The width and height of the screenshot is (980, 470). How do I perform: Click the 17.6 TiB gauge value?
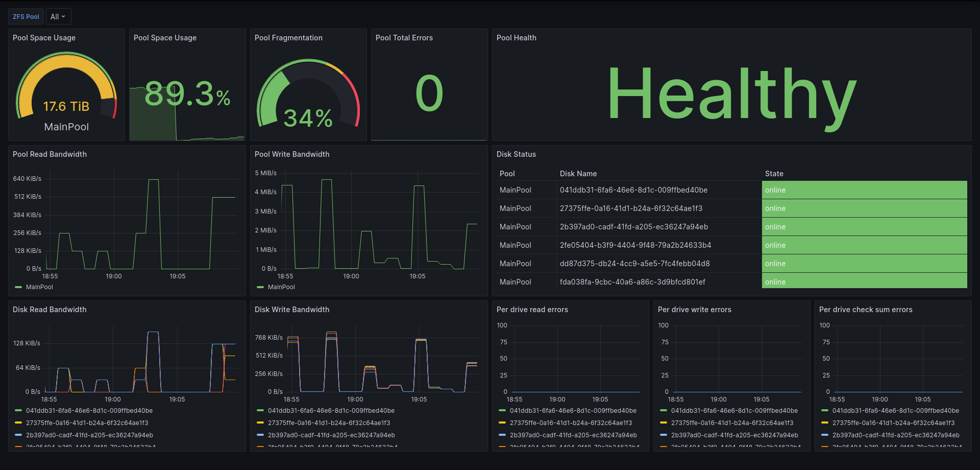click(66, 106)
